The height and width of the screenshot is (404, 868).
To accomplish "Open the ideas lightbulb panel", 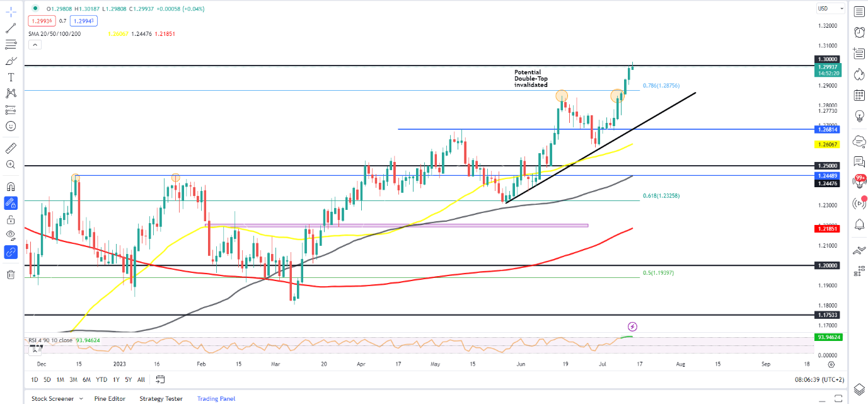I will tap(859, 116).
